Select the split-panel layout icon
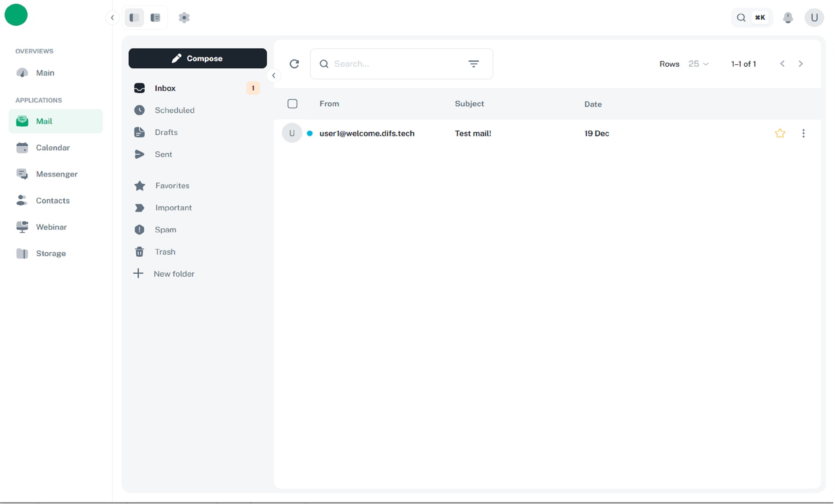The width and height of the screenshot is (835, 504). [x=155, y=18]
